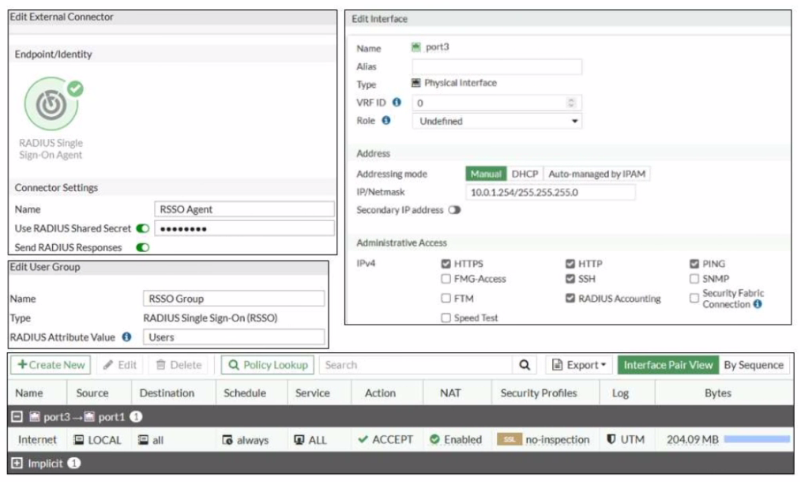Enable the Secondary IP address toggle
This screenshot has height=482, width=800.
click(454, 210)
